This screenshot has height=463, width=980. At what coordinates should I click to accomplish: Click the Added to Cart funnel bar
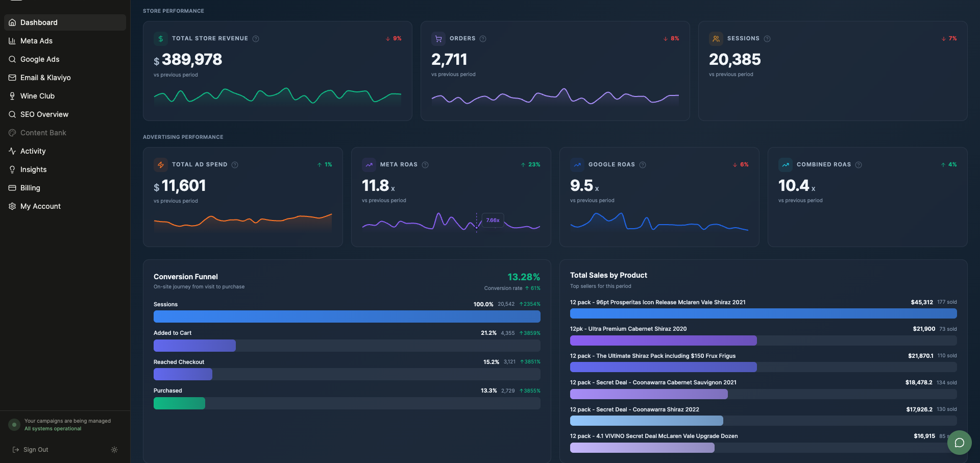(347, 346)
